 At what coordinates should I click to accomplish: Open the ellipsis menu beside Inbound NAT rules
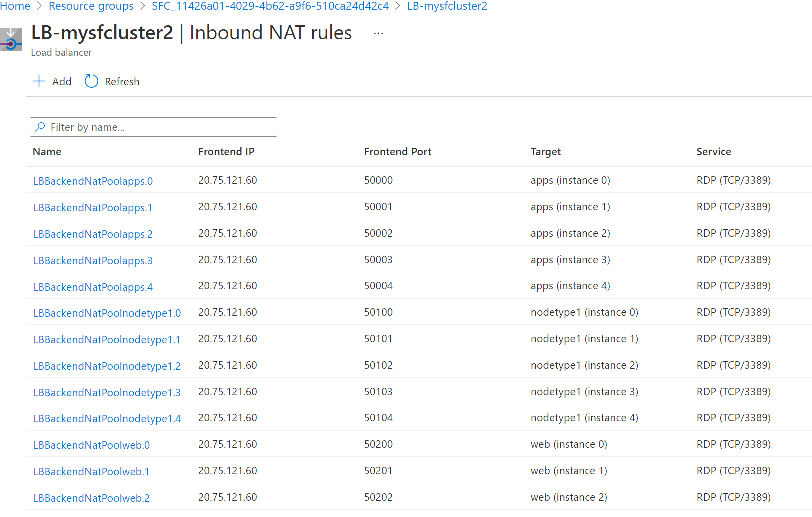coord(378,32)
